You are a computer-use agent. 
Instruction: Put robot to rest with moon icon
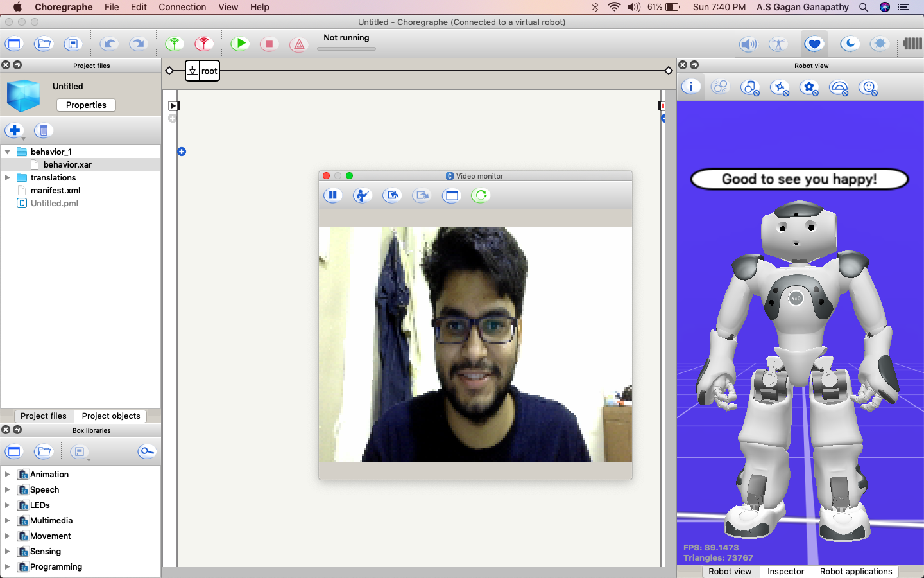tap(850, 44)
